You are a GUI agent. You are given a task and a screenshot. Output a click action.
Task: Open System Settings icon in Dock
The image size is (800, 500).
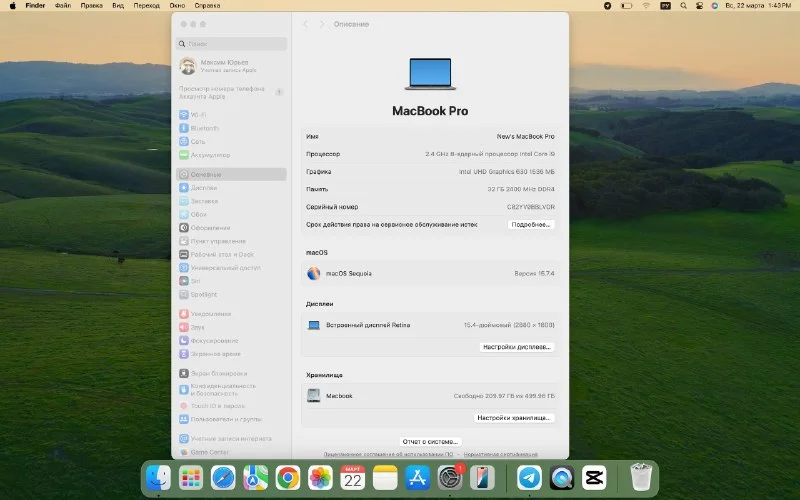pyautogui.click(x=450, y=478)
